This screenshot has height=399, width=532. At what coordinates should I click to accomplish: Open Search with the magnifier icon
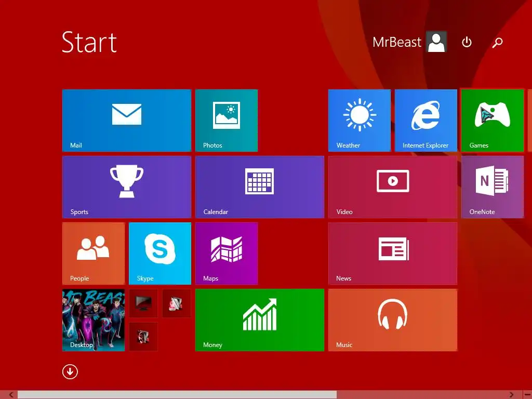click(x=497, y=42)
